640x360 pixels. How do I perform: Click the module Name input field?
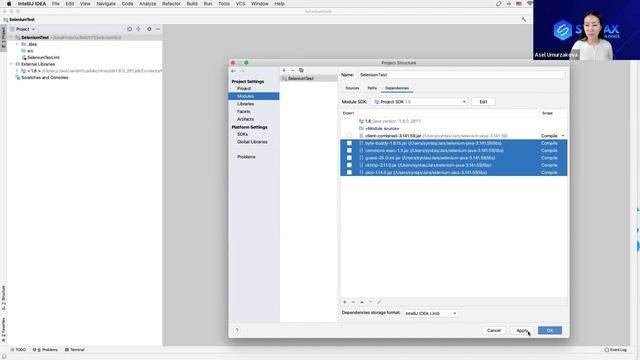coord(462,75)
